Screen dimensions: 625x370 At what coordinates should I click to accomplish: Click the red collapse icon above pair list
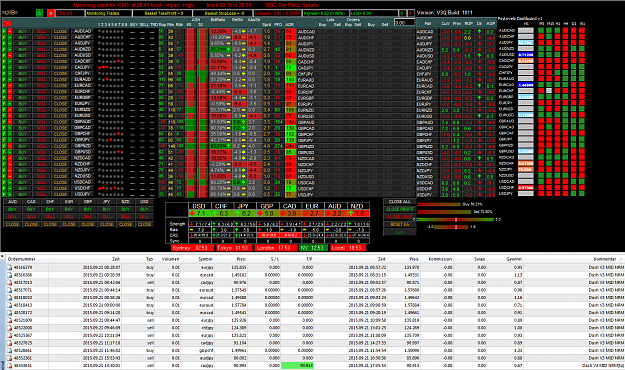pos(7,24)
